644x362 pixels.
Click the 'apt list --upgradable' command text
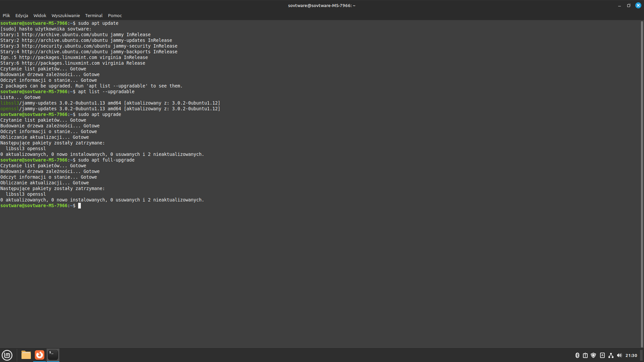click(x=106, y=92)
